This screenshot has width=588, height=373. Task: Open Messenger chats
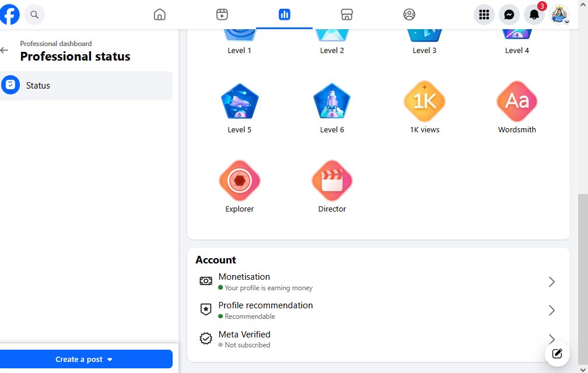509,15
